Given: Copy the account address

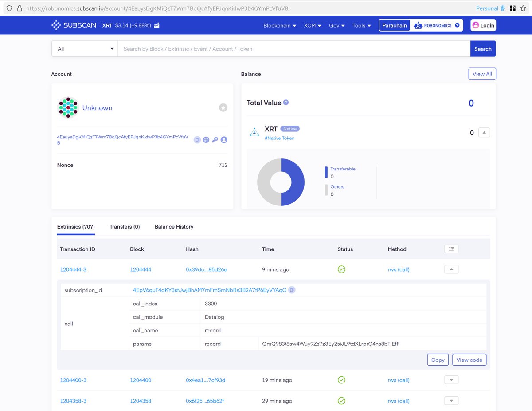Looking at the screenshot, I should pos(197,140).
